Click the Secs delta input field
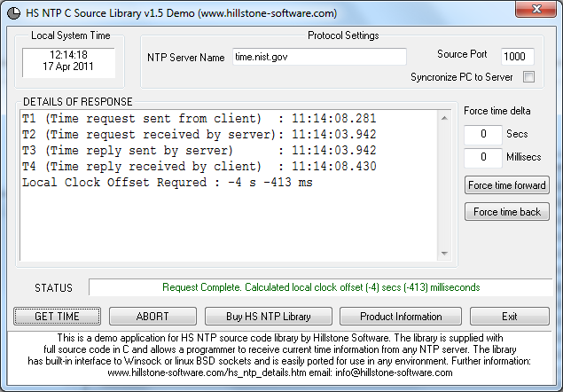The height and width of the screenshot is (392, 563). tap(483, 135)
